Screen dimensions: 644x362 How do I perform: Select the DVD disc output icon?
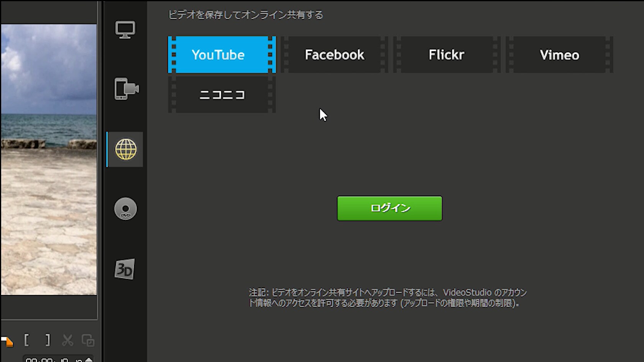point(125,209)
